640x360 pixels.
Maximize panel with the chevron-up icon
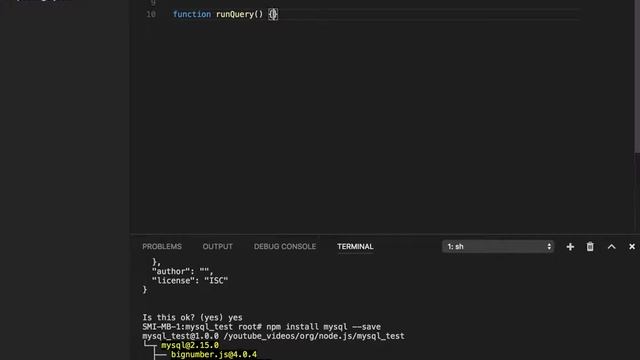(x=611, y=247)
